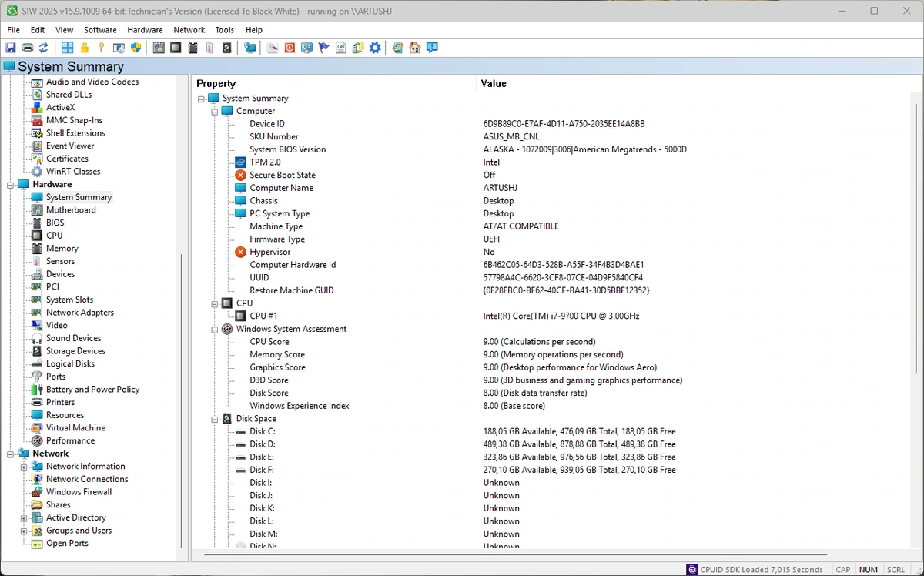
Task: Click the Disk C: row
Action: pos(262,432)
